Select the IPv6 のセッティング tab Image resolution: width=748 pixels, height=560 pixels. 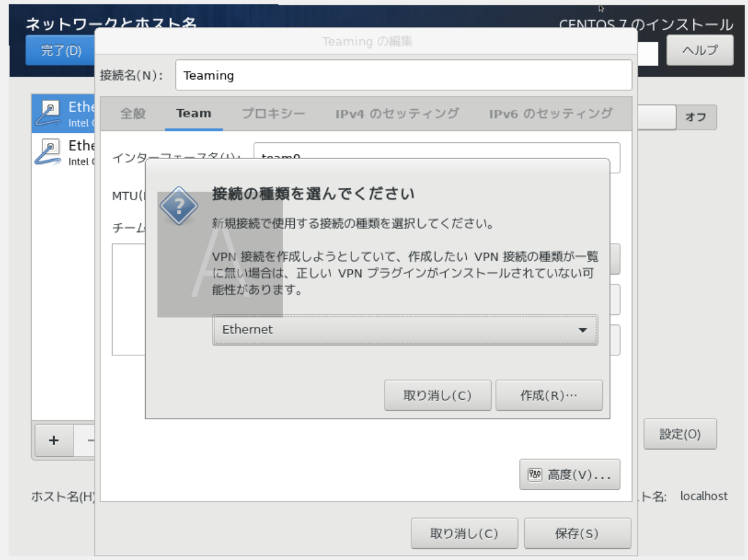(x=550, y=114)
